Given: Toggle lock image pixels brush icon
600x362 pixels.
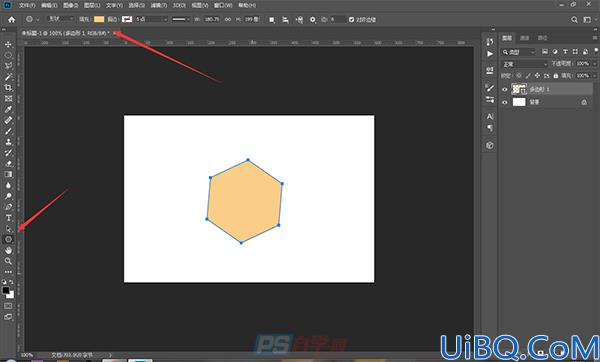Looking at the screenshot, I should click(x=528, y=76).
